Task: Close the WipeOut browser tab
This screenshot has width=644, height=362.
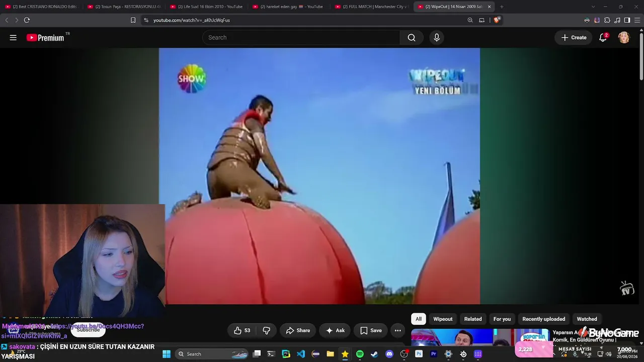Action: (489, 7)
